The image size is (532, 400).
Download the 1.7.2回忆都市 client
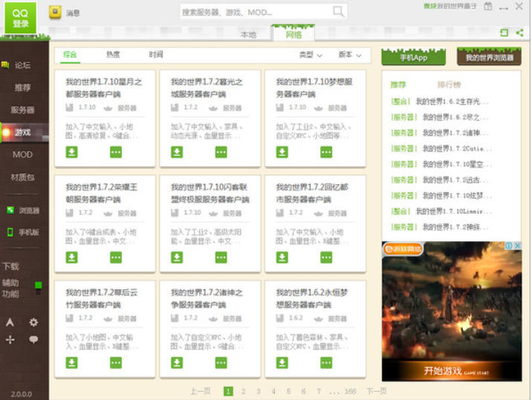click(282, 258)
